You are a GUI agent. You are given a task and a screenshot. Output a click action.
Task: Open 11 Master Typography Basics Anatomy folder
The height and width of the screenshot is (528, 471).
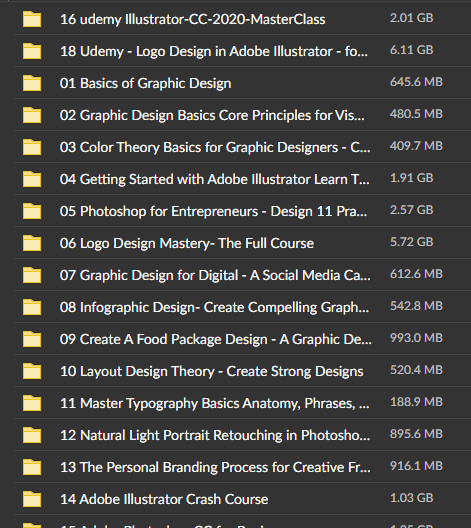tap(215, 403)
